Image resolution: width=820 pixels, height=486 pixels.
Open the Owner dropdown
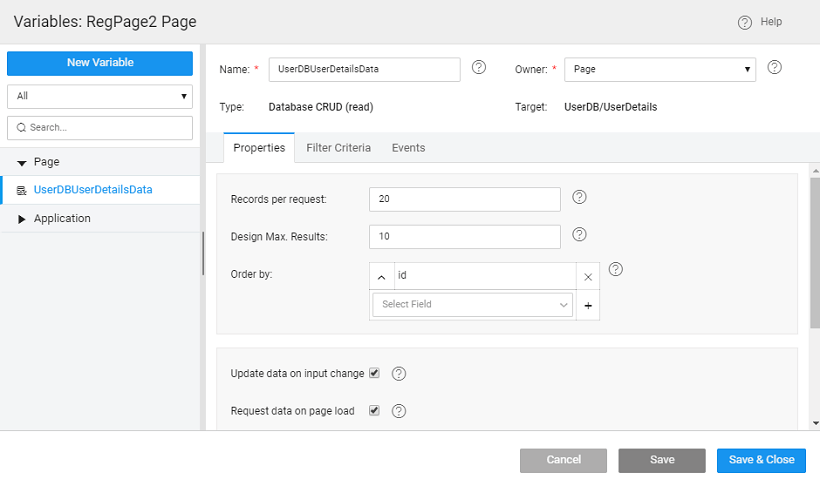coord(659,69)
